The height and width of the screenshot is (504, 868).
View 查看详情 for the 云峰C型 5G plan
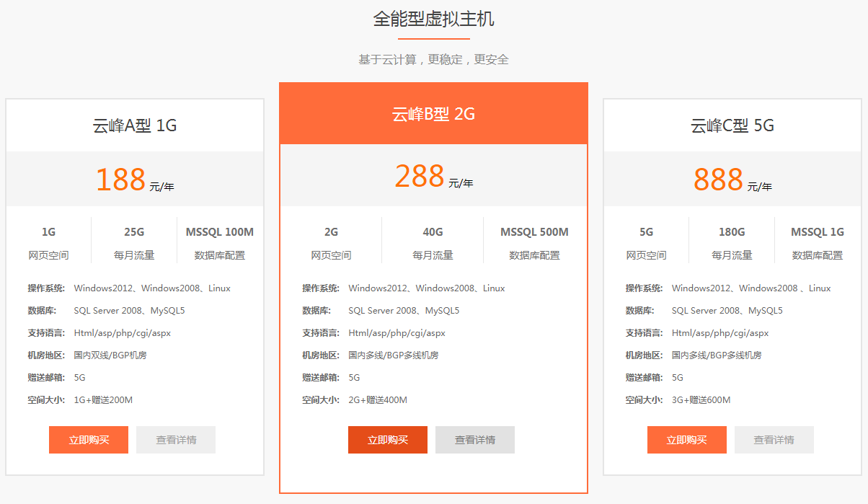tap(774, 440)
